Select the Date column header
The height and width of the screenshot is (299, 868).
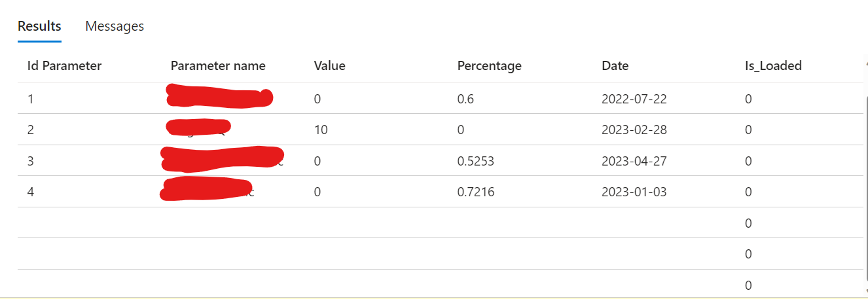tap(615, 65)
